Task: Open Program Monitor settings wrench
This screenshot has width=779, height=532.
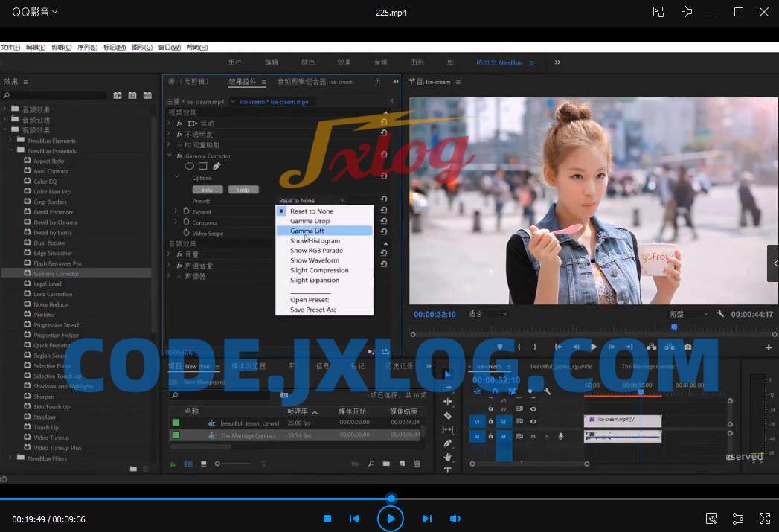Action: [720, 314]
